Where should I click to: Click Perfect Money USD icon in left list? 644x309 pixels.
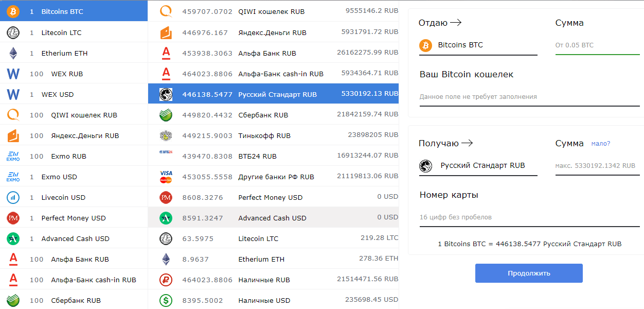[x=13, y=218]
